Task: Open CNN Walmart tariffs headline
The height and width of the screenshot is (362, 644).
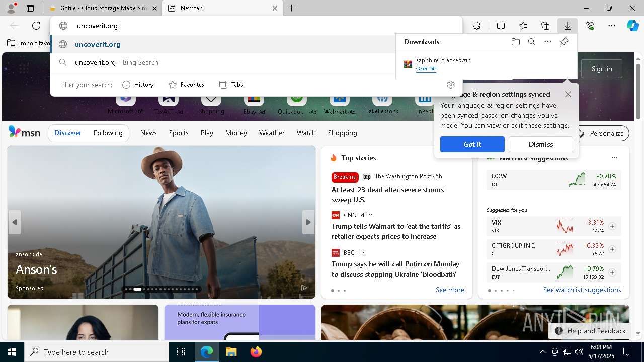Action: click(x=396, y=231)
